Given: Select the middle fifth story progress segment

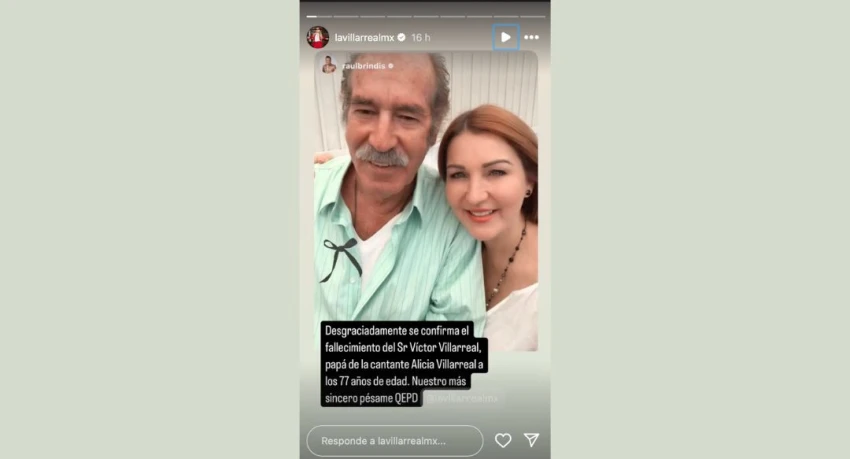Looking at the screenshot, I should [x=426, y=17].
